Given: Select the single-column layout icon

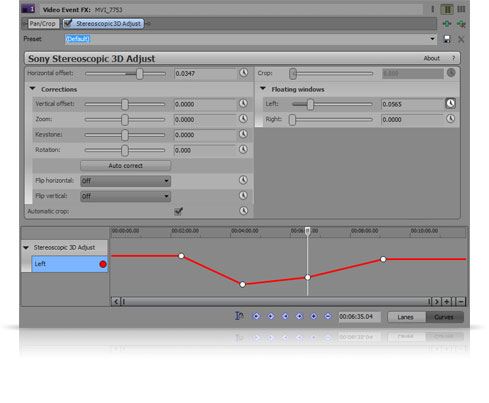Looking at the screenshot, I should point(433,9).
